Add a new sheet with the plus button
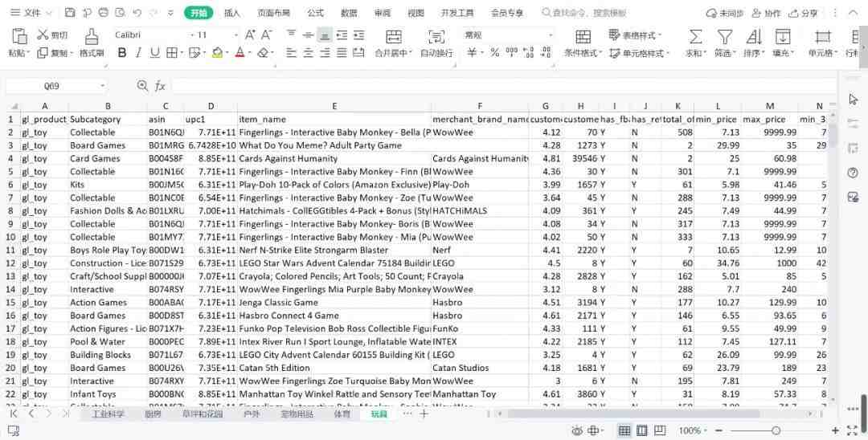This screenshot has width=868, height=440. point(424,414)
